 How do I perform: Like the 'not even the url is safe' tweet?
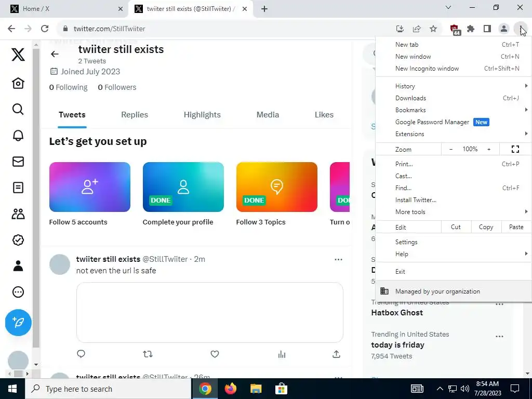[x=215, y=354]
